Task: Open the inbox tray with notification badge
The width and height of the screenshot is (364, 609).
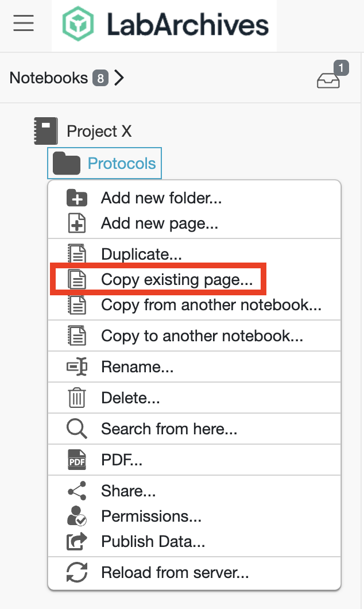Action: (328, 80)
